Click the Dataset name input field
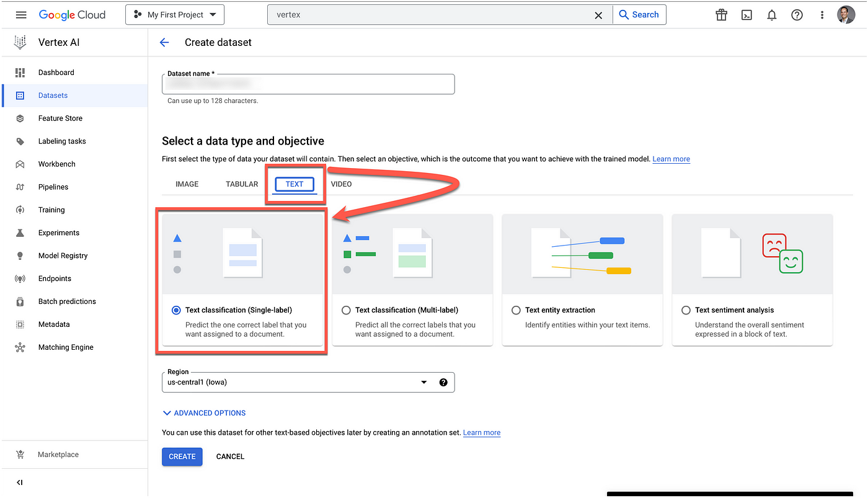This screenshot has height=498, width=868. (x=308, y=84)
